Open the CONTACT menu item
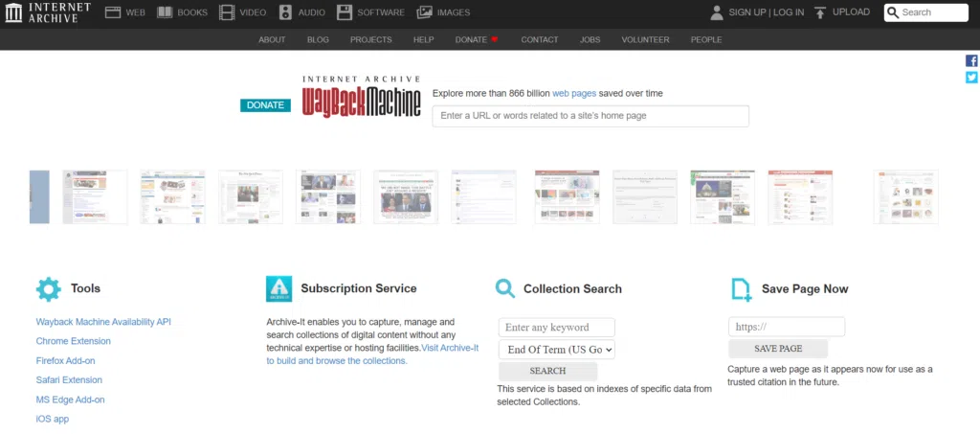 (540, 39)
